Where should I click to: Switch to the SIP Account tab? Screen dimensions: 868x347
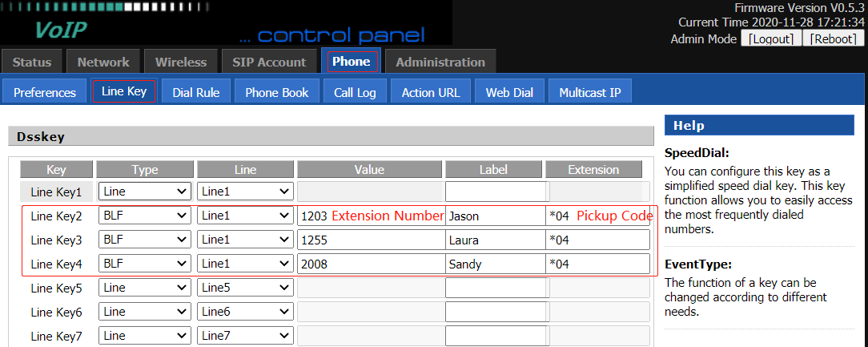tap(269, 62)
